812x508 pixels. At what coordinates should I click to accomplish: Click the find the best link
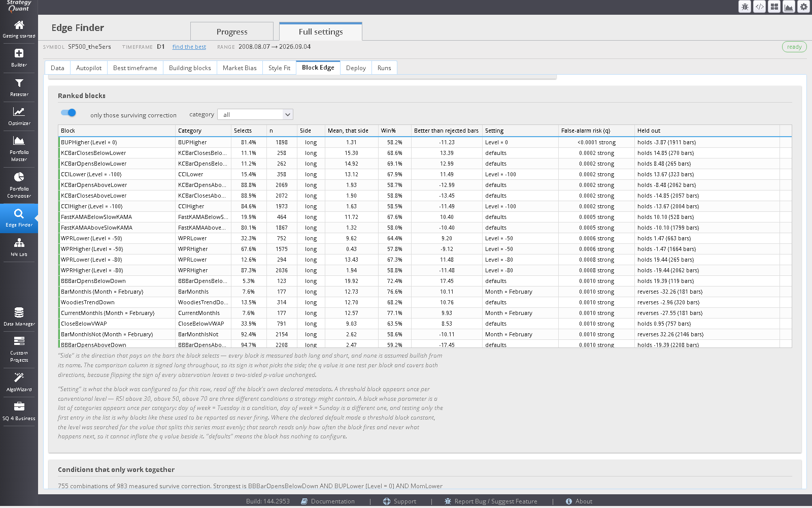click(189, 47)
